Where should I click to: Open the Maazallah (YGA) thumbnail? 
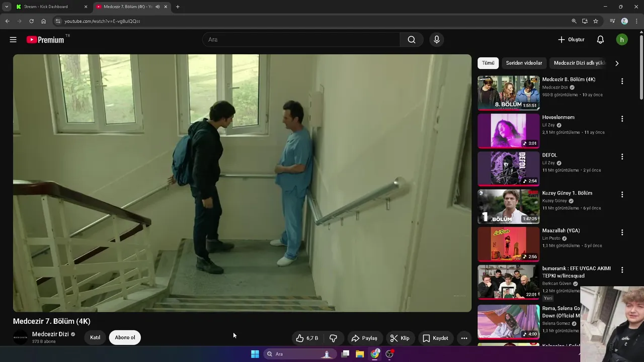click(508, 244)
